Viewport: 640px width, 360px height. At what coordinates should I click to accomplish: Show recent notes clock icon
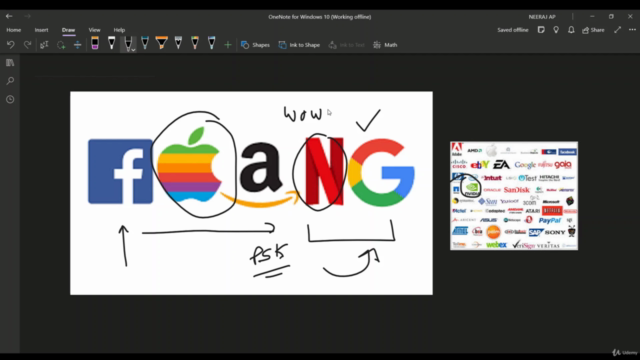pos(10,99)
